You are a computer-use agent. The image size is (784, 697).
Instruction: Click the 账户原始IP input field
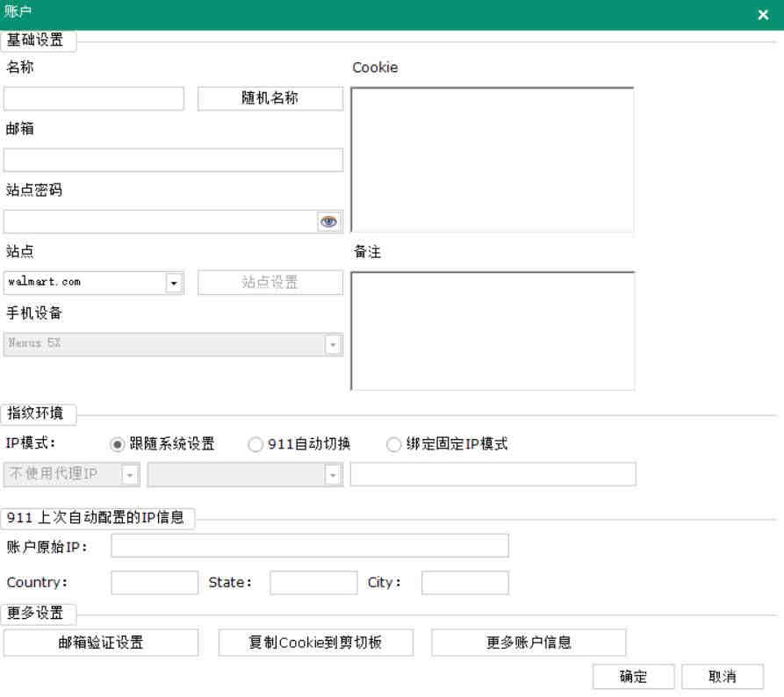click(x=310, y=545)
